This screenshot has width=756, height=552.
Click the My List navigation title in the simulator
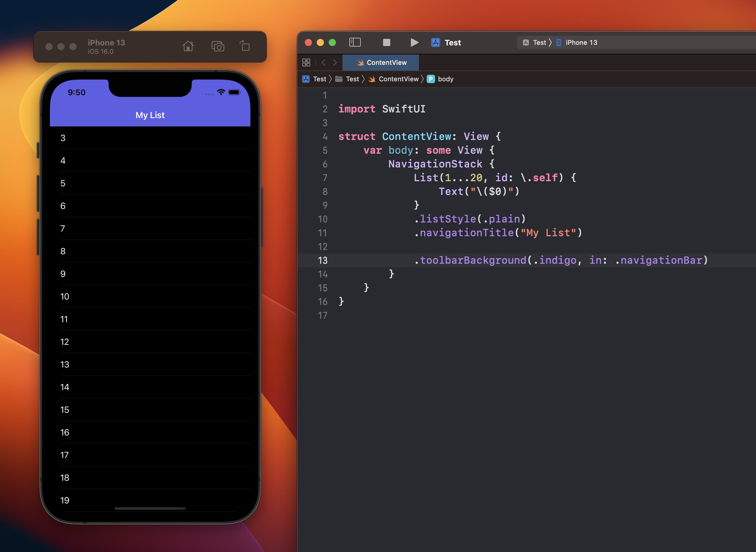click(150, 115)
